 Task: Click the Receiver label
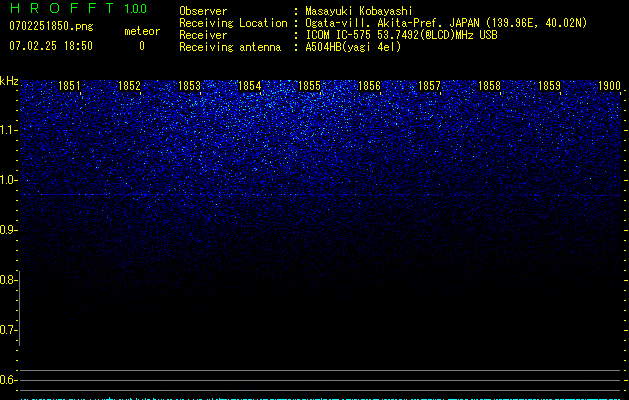(x=203, y=35)
